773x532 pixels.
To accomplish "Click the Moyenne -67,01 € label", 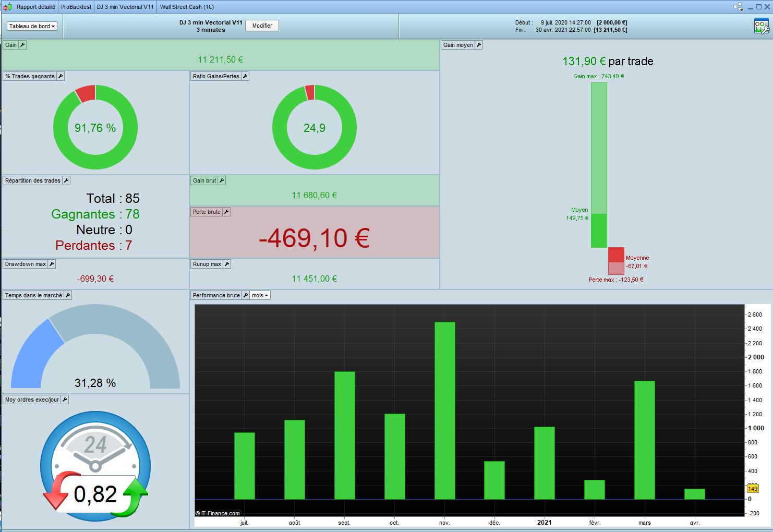I will click(637, 262).
